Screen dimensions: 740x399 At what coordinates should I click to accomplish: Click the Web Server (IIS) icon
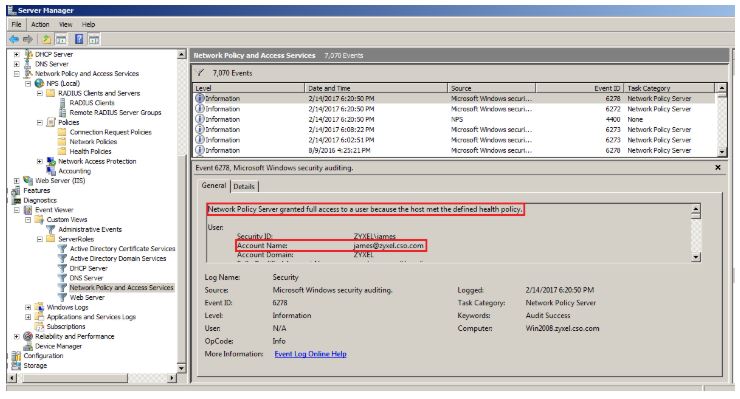click(28, 181)
